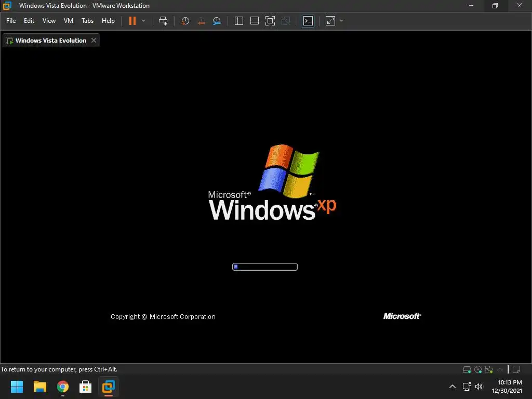Screen dimensions: 532x399
Task: Pause the virtual machine with orange pause button
Action: coord(132,21)
